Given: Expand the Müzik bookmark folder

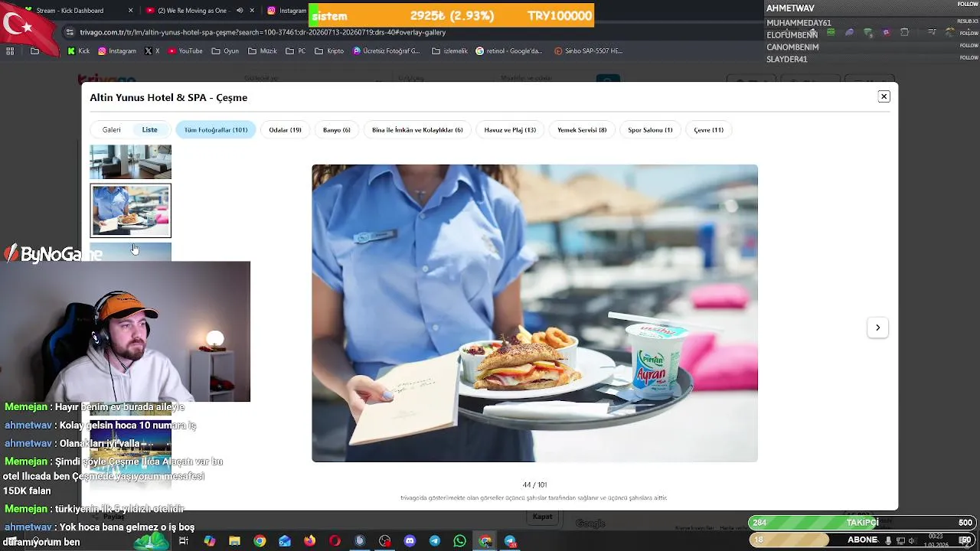Looking at the screenshot, I should tap(263, 51).
